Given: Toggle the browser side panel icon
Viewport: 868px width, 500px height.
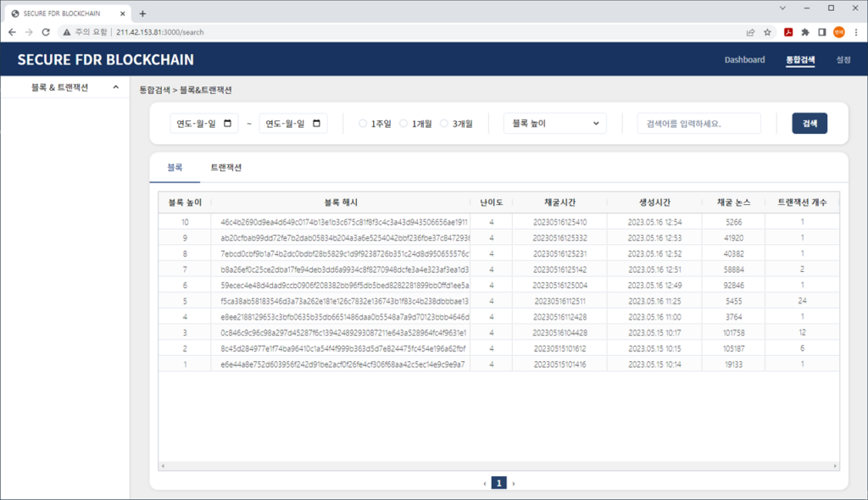Looking at the screenshot, I should [821, 32].
